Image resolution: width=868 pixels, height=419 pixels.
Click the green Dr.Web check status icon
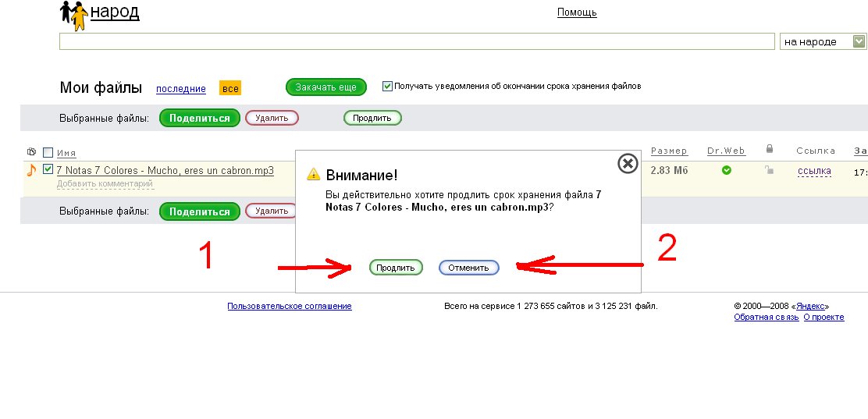click(x=726, y=170)
